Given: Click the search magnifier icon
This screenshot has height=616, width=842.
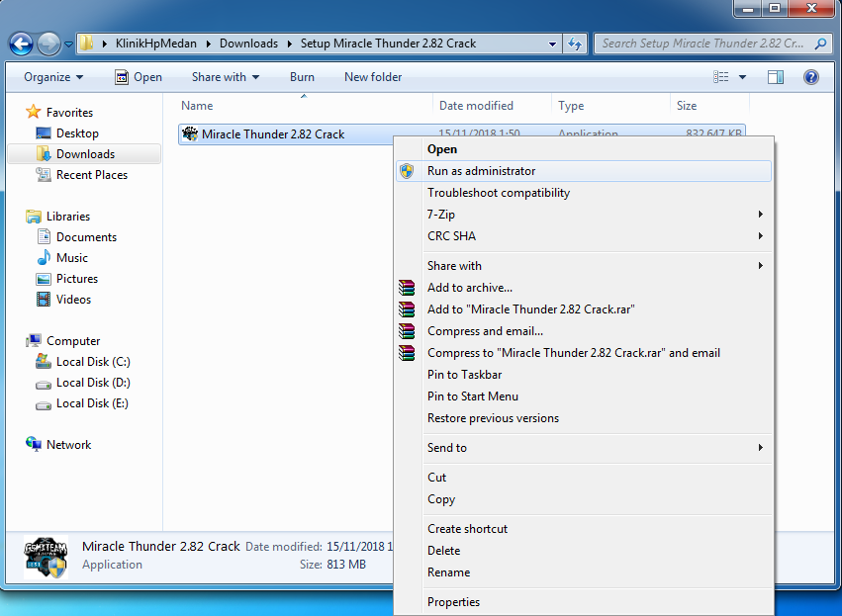Looking at the screenshot, I should pos(820,44).
